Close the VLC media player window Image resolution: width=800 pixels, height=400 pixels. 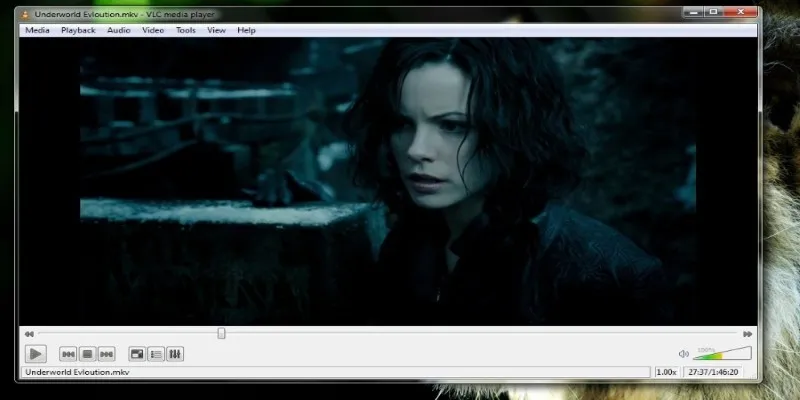pyautogui.click(x=740, y=12)
